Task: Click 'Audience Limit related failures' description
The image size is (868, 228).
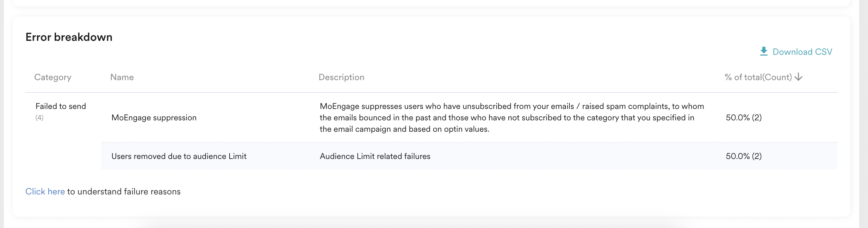Action: click(x=375, y=156)
